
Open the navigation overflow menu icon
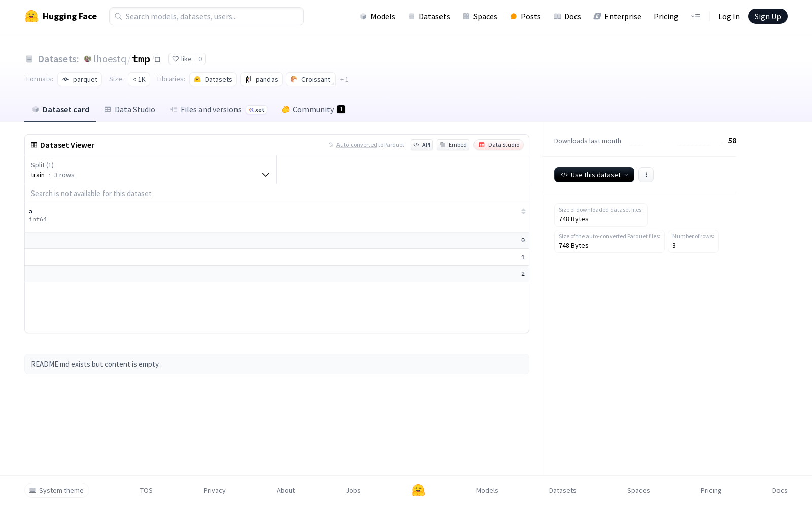(x=695, y=16)
